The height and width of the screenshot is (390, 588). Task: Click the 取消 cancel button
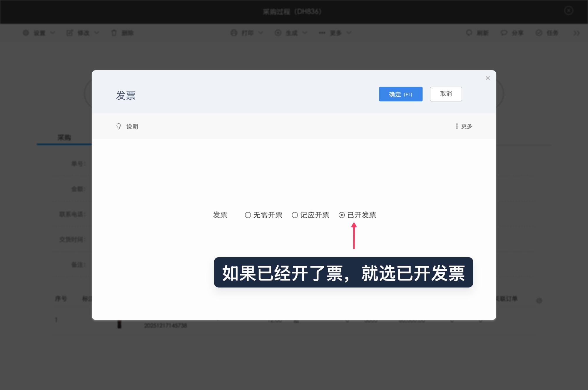(x=446, y=94)
